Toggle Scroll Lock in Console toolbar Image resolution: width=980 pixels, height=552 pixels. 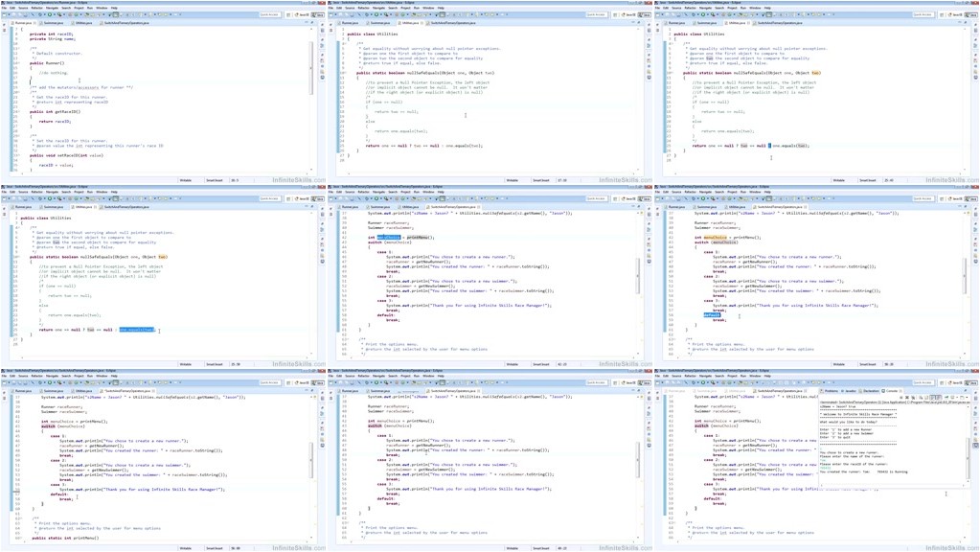point(925,398)
